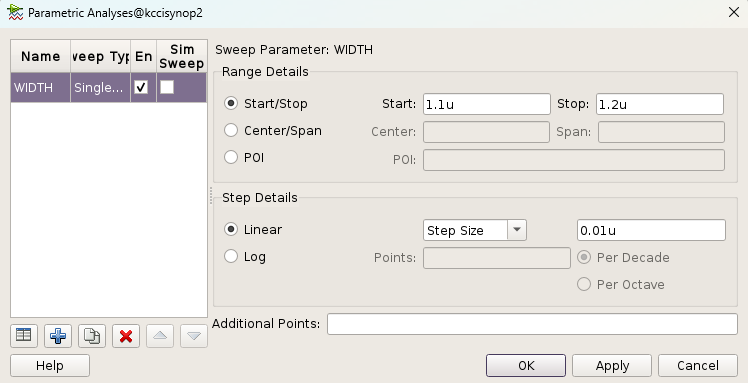Select the Start/Stop range option
The image size is (748, 383).
click(231, 104)
